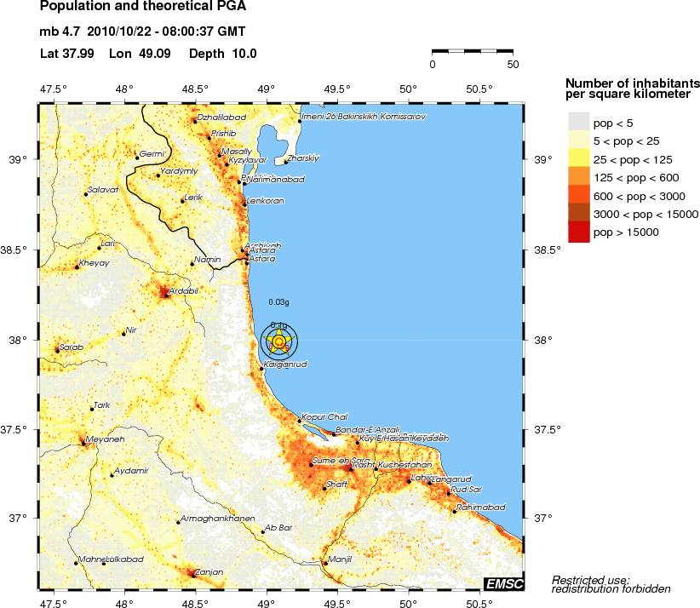The width and height of the screenshot is (700, 608).
Task: Select the '25 < pop < 125' yellow swatch
Action: point(578,160)
